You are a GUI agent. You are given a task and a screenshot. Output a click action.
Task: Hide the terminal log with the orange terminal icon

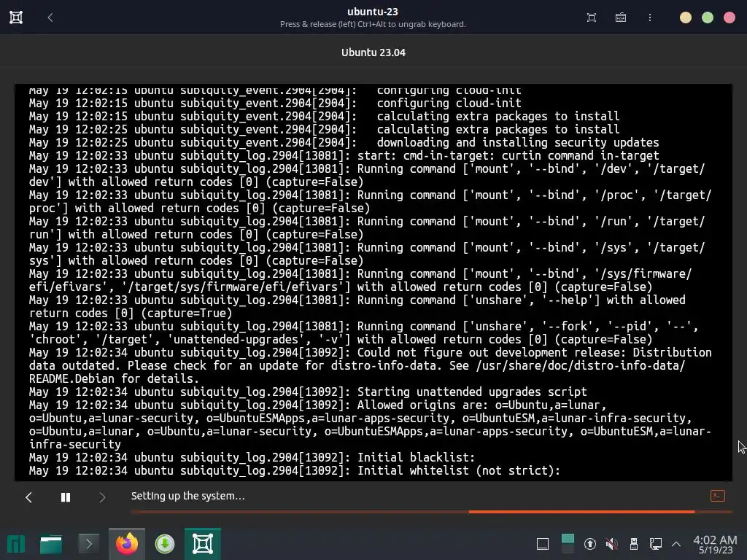pos(718,496)
